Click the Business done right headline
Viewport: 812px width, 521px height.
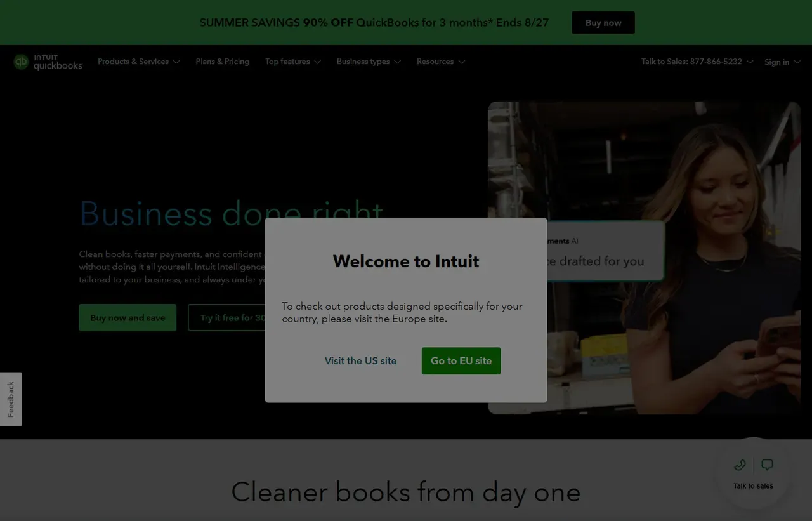tap(232, 213)
